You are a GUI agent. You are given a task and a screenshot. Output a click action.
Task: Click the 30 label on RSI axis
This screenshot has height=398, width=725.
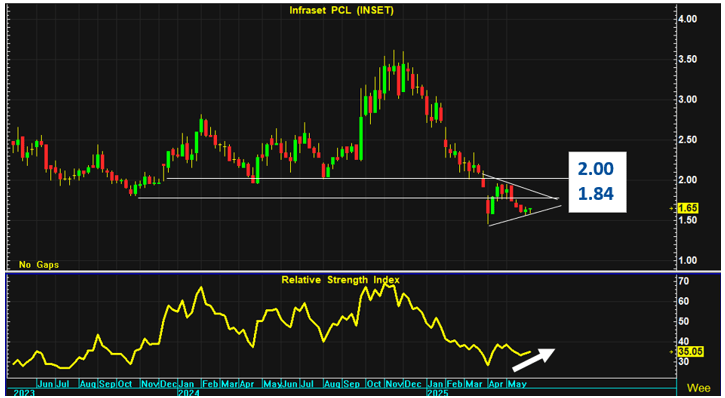pyautogui.click(x=685, y=361)
